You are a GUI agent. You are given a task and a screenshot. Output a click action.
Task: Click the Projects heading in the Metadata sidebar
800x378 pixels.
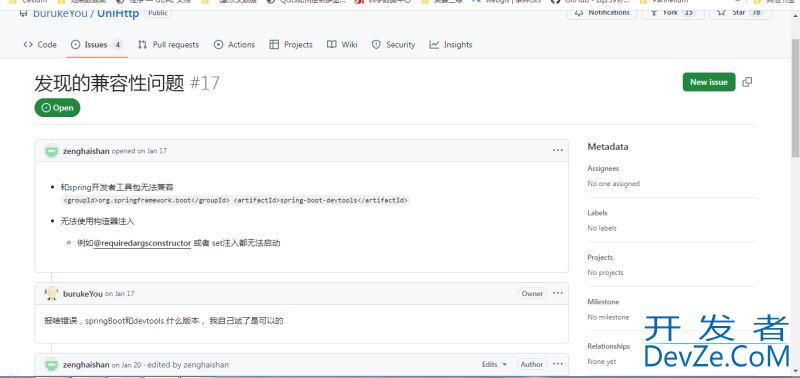coord(600,257)
